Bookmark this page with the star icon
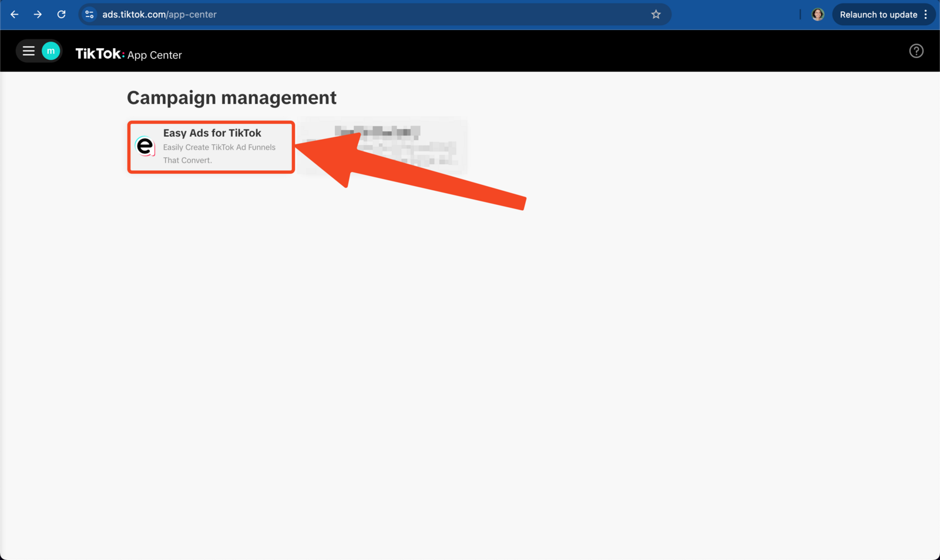Image resolution: width=940 pixels, height=560 pixels. tap(656, 15)
